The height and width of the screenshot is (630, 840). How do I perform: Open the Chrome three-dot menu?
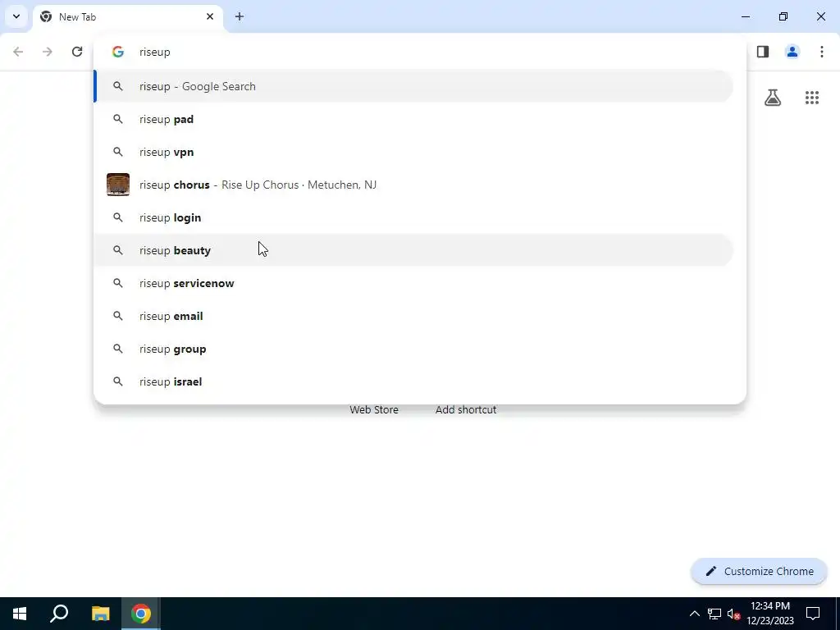pos(822,52)
